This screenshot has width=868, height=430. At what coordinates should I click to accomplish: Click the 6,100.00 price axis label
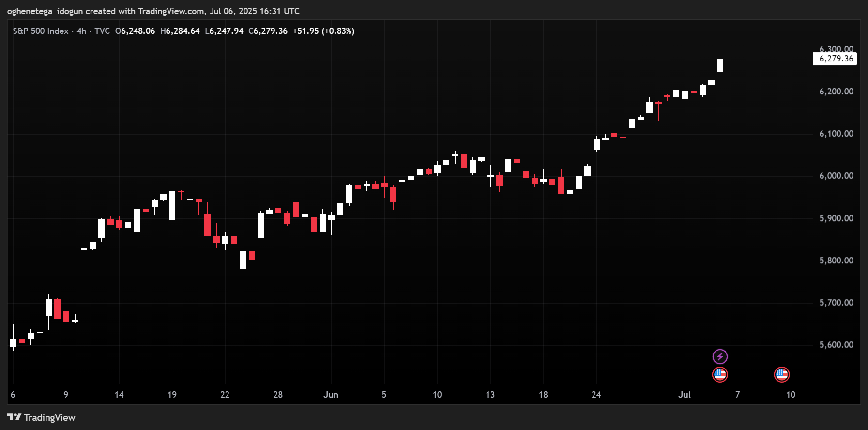pyautogui.click(x=836, y=134)
